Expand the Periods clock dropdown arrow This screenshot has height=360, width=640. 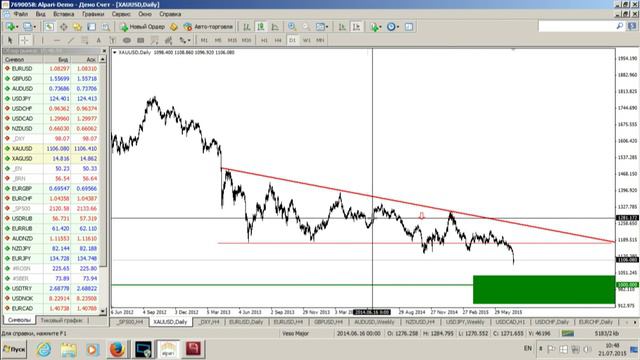click(x=398, y=27)
